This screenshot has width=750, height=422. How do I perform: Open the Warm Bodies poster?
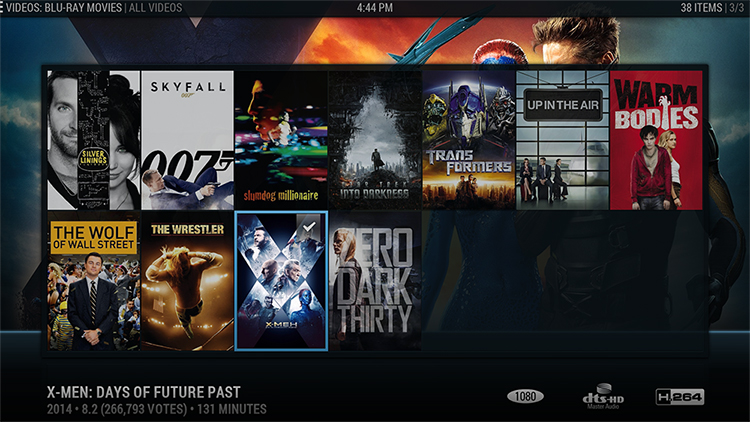[x=656, y=140]
